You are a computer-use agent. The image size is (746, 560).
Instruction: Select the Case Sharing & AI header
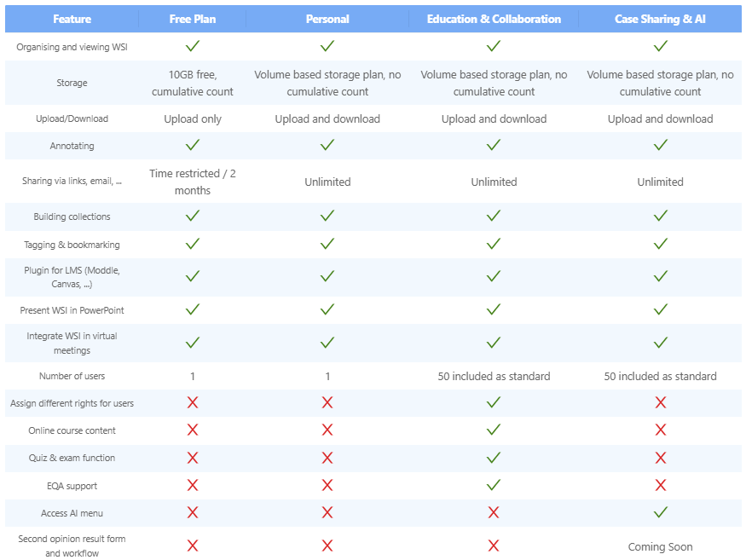[x=660, y=19]
